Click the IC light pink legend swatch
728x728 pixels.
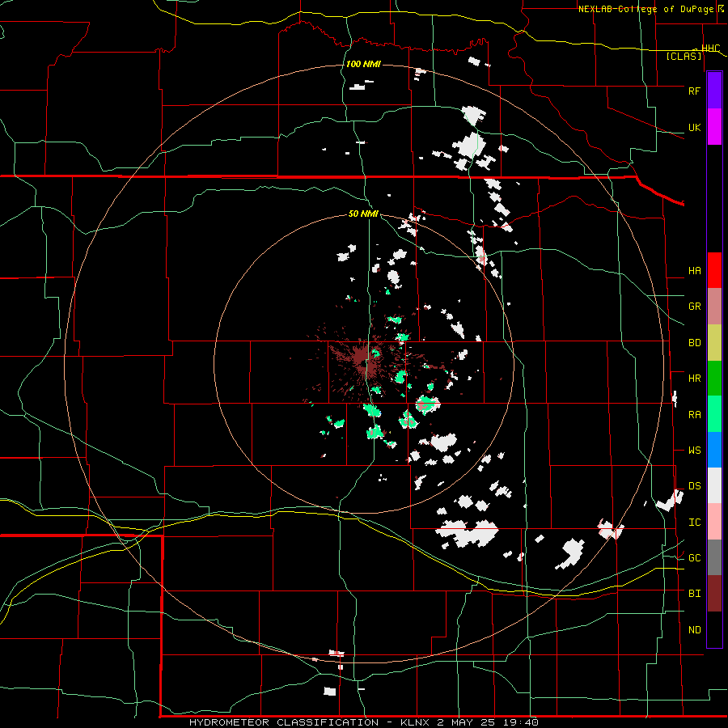pos(714,522)
